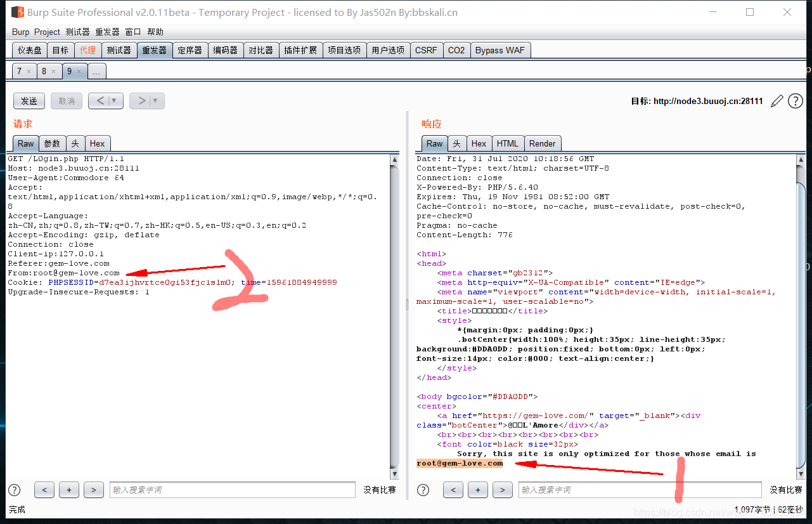This screenshot has width=812, height=524.
Task: Focus the request search input field
Action: pos(233,490)
